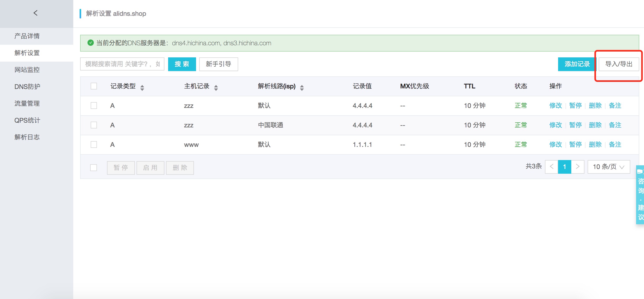Check the zzz 默认 record row checkbox
644x299 pixels.
(x=94, y=106)
